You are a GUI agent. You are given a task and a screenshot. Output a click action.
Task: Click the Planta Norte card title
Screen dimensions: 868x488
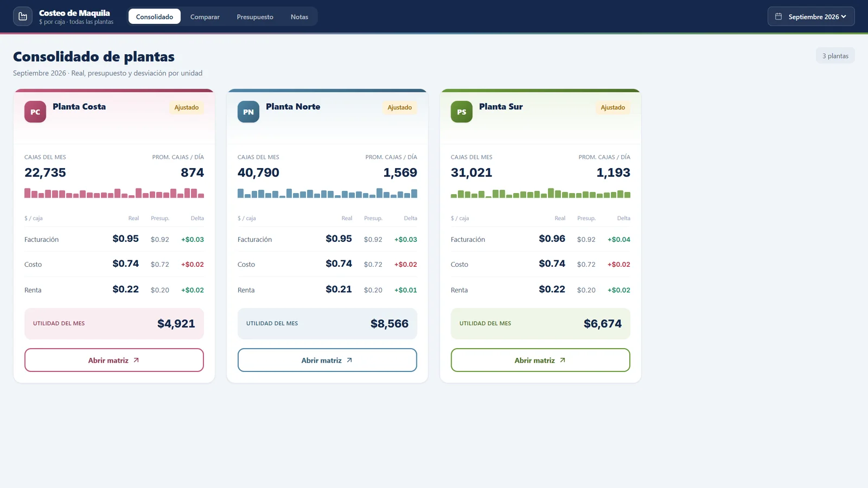tap(293, 107)
